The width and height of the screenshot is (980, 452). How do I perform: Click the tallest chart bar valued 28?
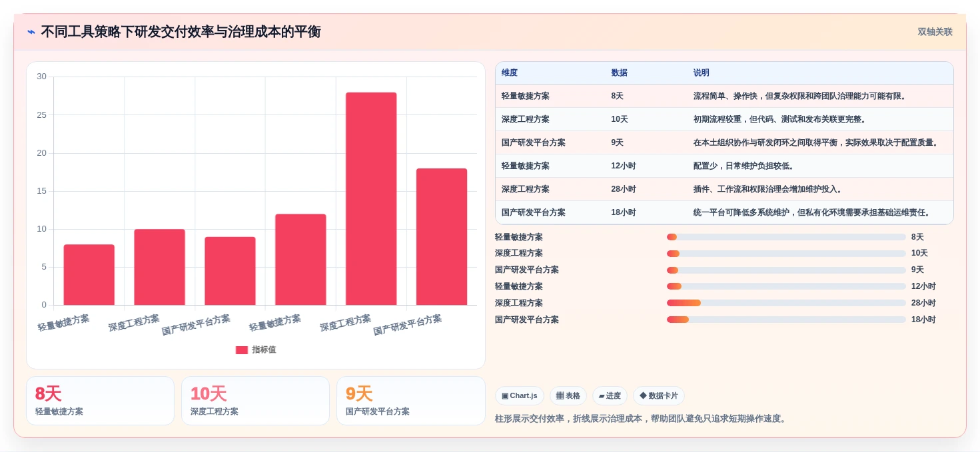coord(371,198)
